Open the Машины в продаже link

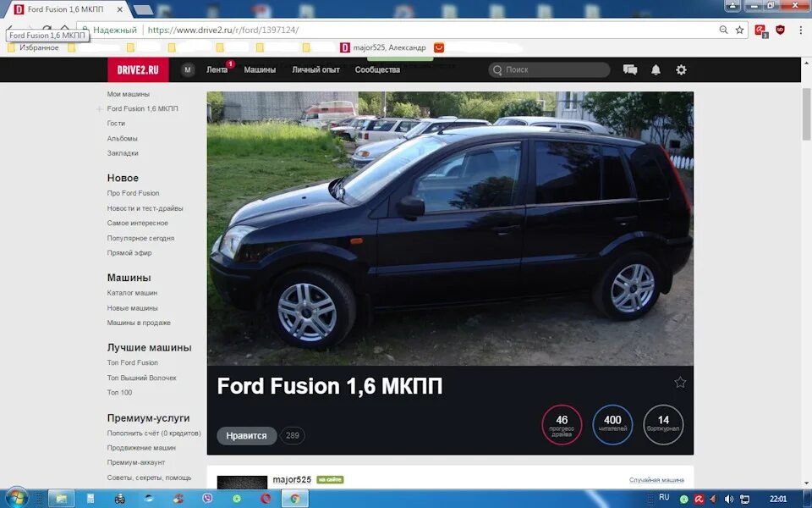coord(139,323)
